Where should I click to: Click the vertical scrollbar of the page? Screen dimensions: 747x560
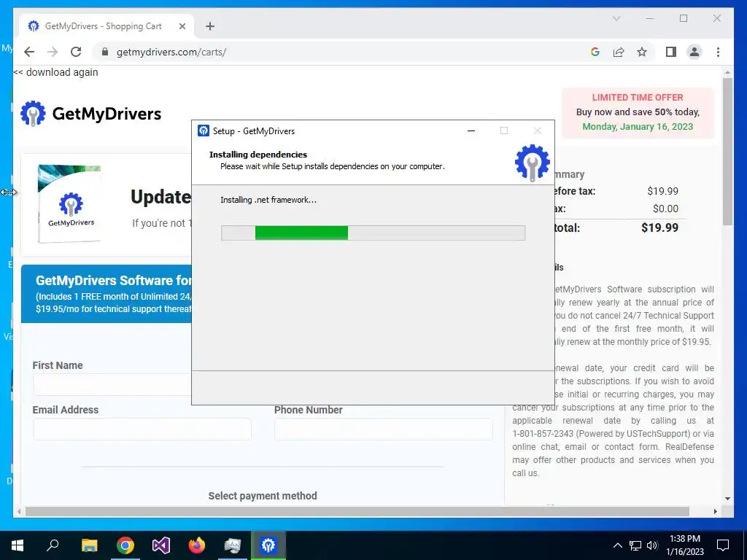(x=727, y=152)
